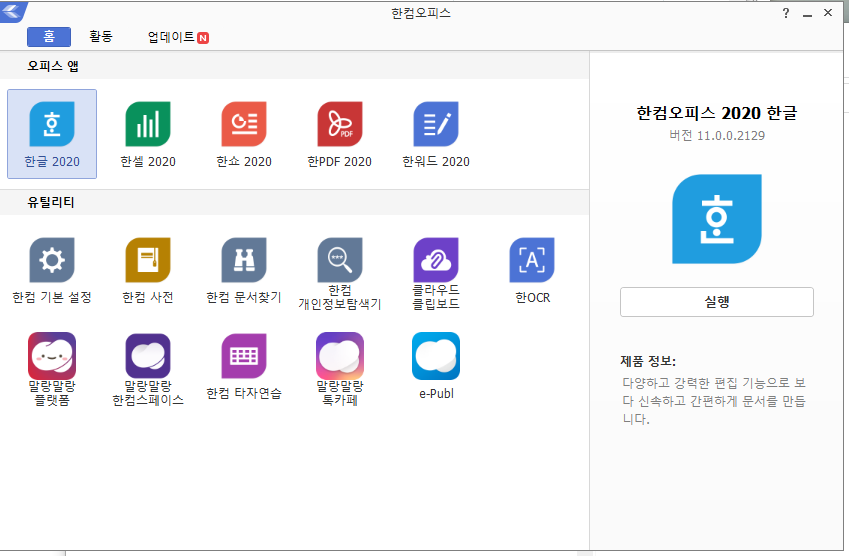The height and width of the screenshot is (556, 849).
Task: Click the 유틸리티 section header
Action: click(51, 202)
